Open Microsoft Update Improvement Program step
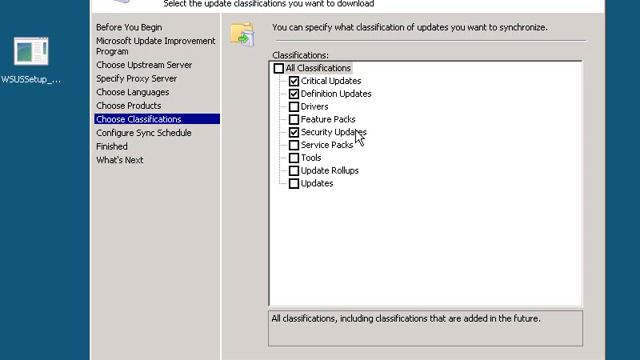Viewport: 640px width, 360px height. coord(156,46)
